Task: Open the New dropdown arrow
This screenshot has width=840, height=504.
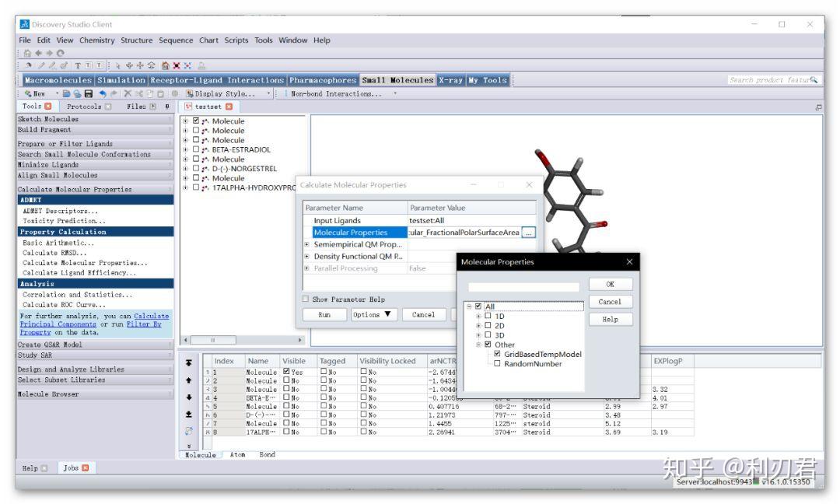Action: 57,94
